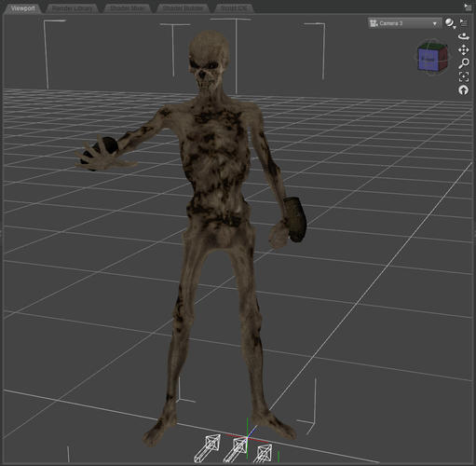This screenshot has width=476, height=466.
Task: Click the blue Front face of view cube
Action: point(428,59)
